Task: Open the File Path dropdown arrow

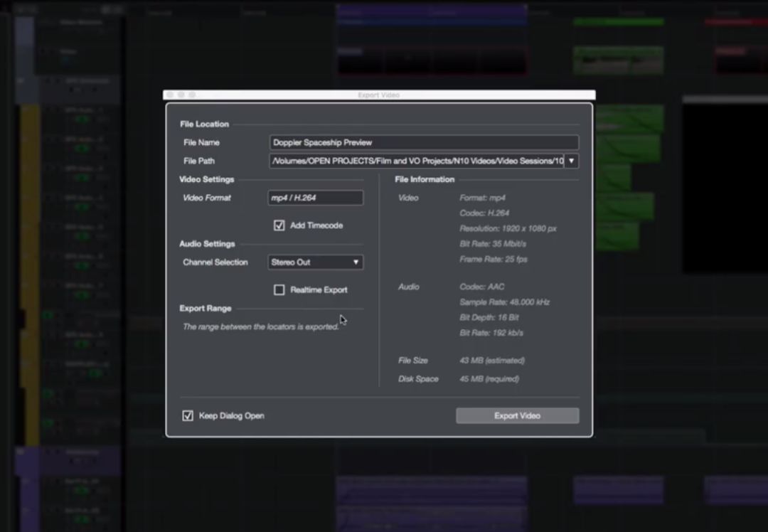Action: (571, 161)
